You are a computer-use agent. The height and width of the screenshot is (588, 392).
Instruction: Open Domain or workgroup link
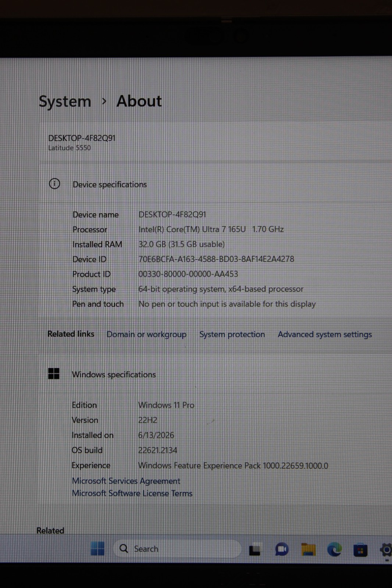[x=146, y=334]
